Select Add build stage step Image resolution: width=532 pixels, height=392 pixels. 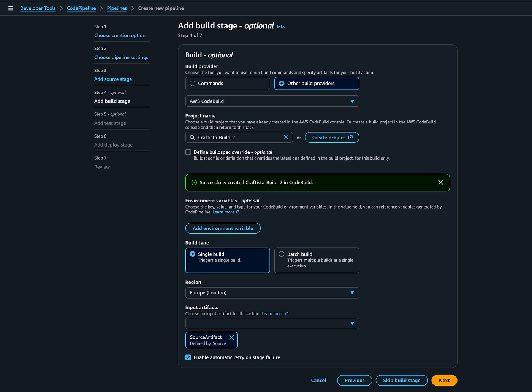click(112, 101)
